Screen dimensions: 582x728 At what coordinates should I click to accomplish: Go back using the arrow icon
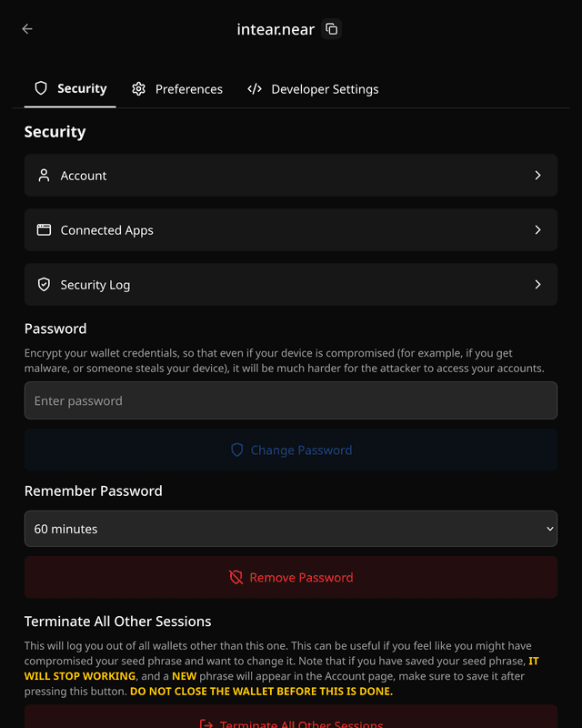[27, 29]
